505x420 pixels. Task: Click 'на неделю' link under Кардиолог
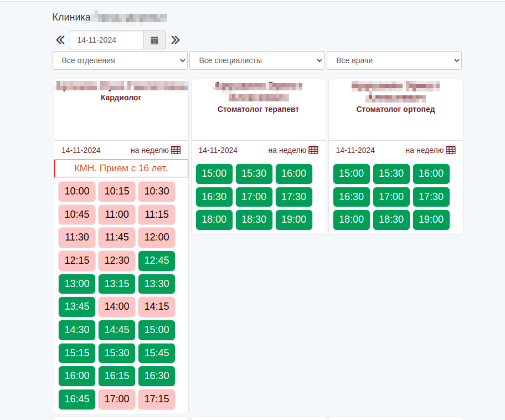click(x=150, y=150)
